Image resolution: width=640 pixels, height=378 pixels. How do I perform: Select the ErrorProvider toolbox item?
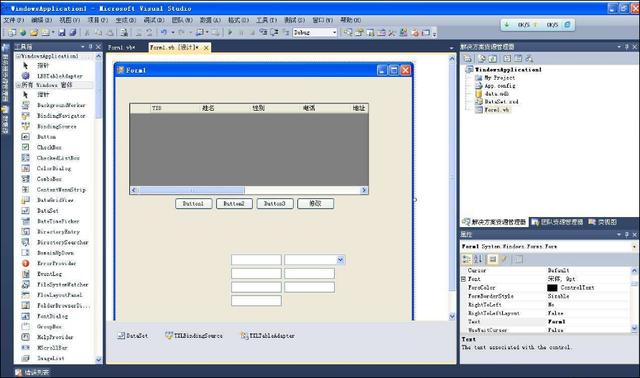(56, 263)
